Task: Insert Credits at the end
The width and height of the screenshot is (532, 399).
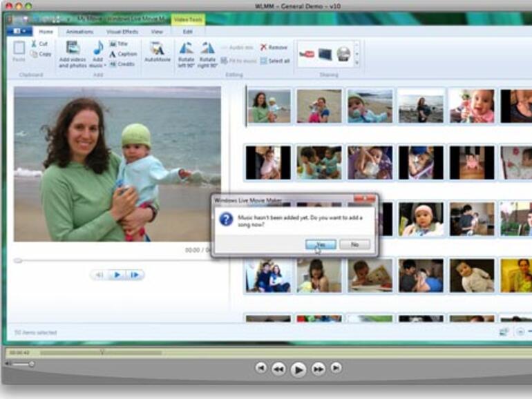Action: (x=122, y=64)
